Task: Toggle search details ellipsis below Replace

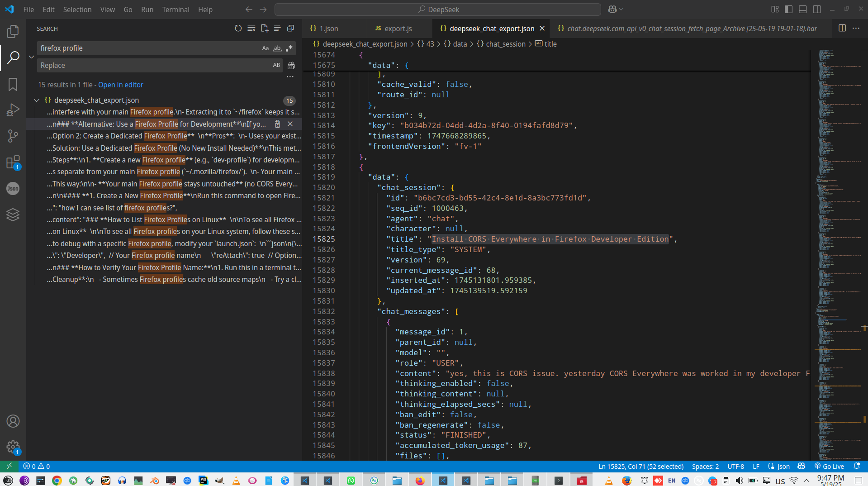Action: pos(290,77)
